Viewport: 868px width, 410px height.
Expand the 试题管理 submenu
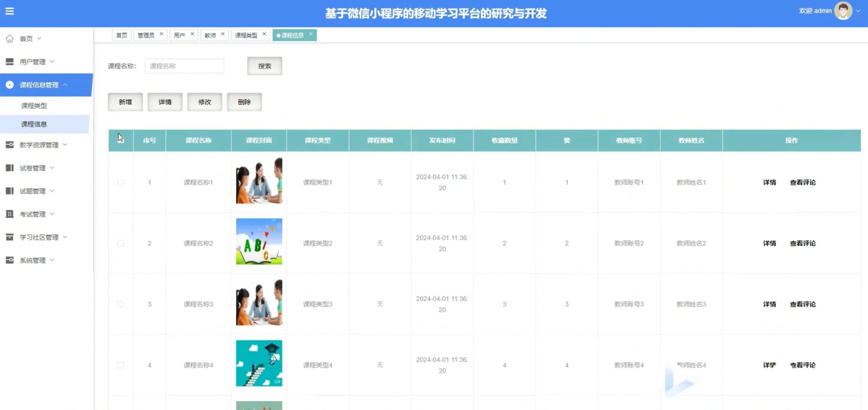click(52, 191)
